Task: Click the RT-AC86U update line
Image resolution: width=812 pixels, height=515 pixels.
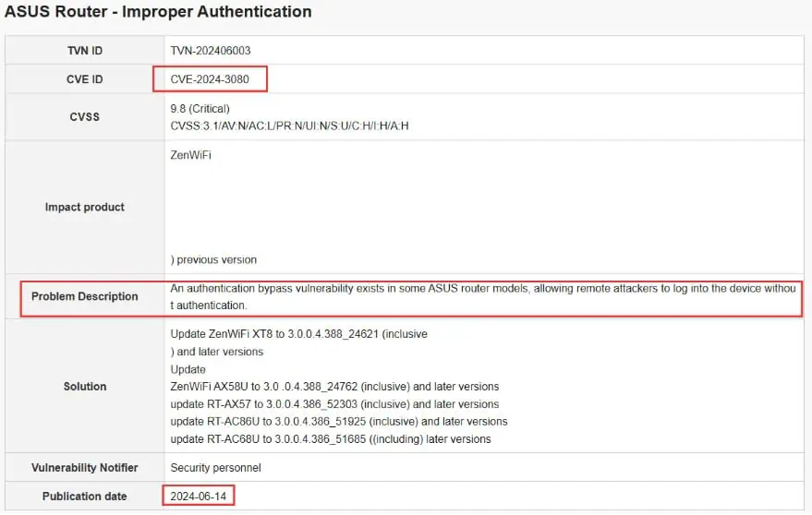Action: pos(338,422)
